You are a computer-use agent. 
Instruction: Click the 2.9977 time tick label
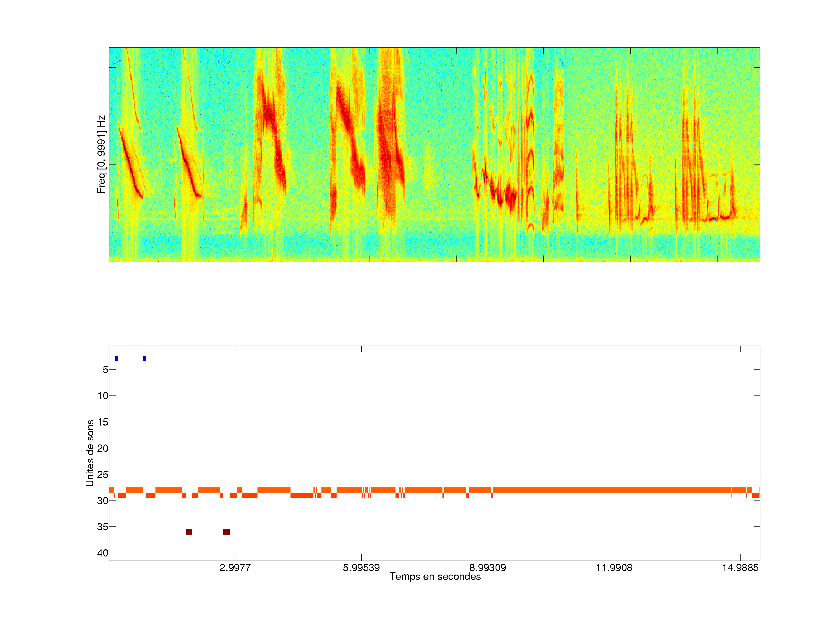click(235, 568)
